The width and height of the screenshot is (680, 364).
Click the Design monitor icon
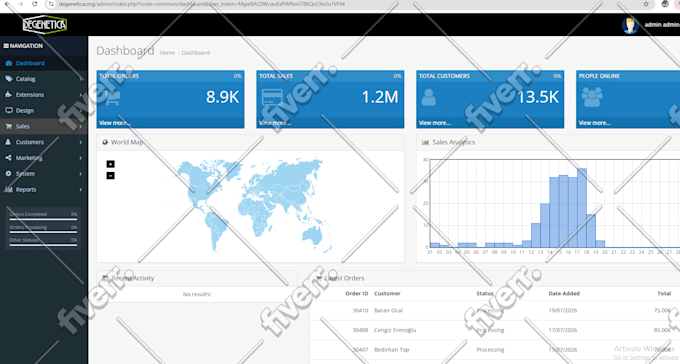tap(9, 111)
